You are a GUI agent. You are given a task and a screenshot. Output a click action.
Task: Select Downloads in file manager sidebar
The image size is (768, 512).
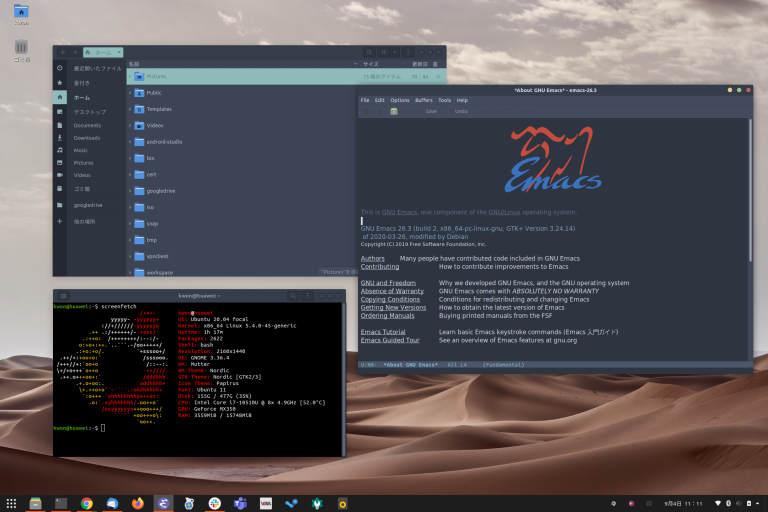point(89,138)
